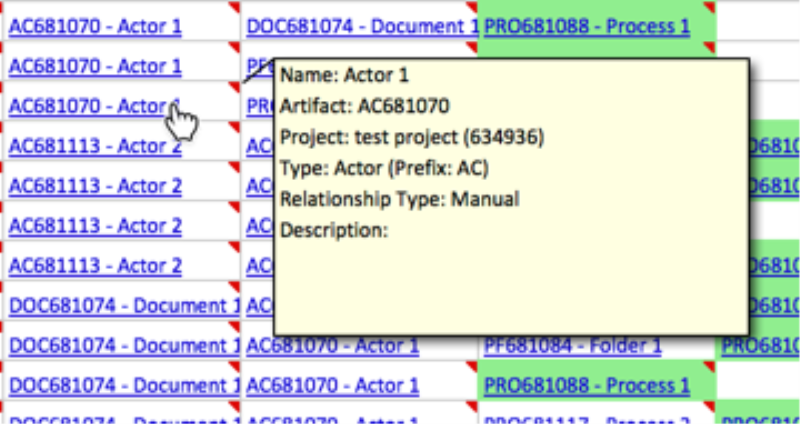Click AC681070 - Actor 1 left of Process 2
This screenshot has height=424, width=800.
coord(332,418)
